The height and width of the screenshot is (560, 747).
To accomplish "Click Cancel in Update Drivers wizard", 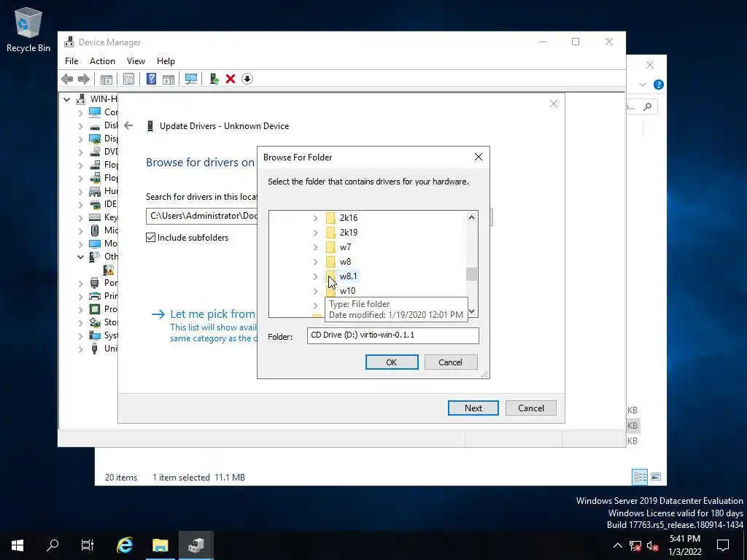I will click(x=531, y=408).
